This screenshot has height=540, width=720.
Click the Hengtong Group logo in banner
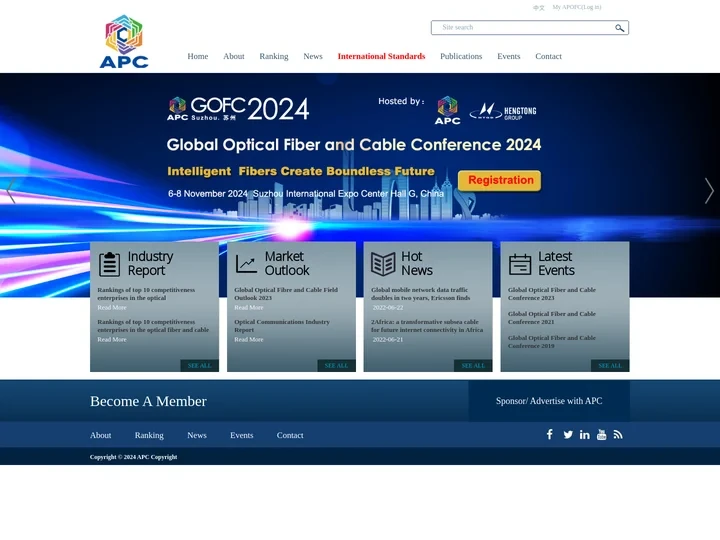(x=503, y=112)
